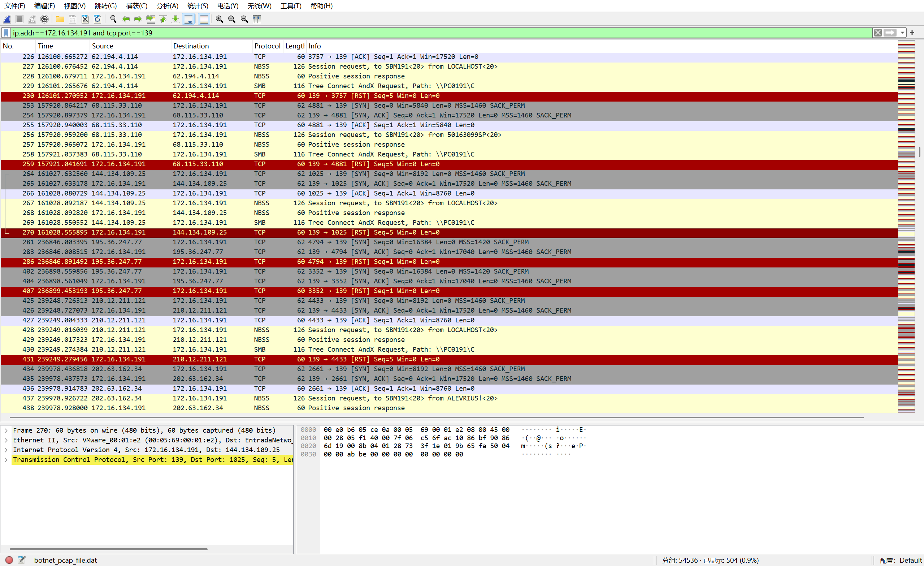The width and height of the screenshot is (924, 566).
Task: Click the Find packet magnifier icon
Action: pyautogui.click(x=113, y=19)
